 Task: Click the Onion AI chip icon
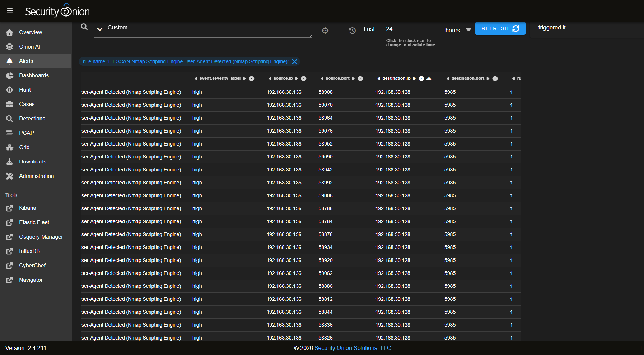pos(10,47)
